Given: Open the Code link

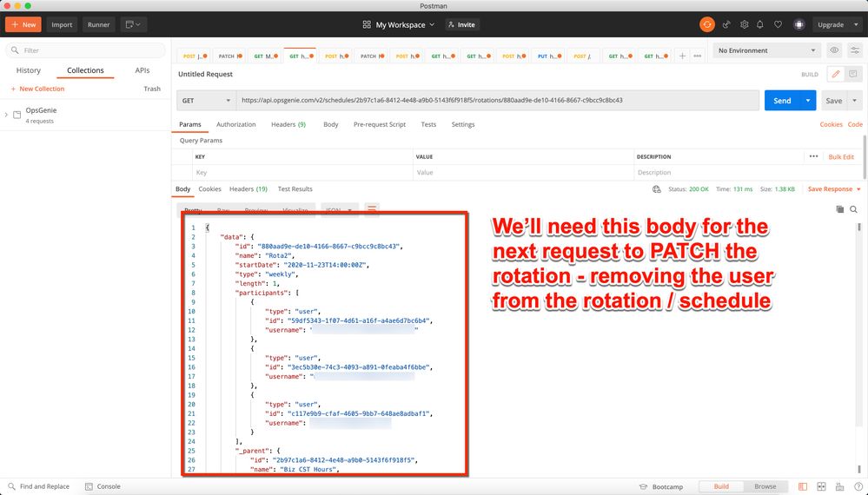Looking at the screenshot, I should [x=855, y=124].
